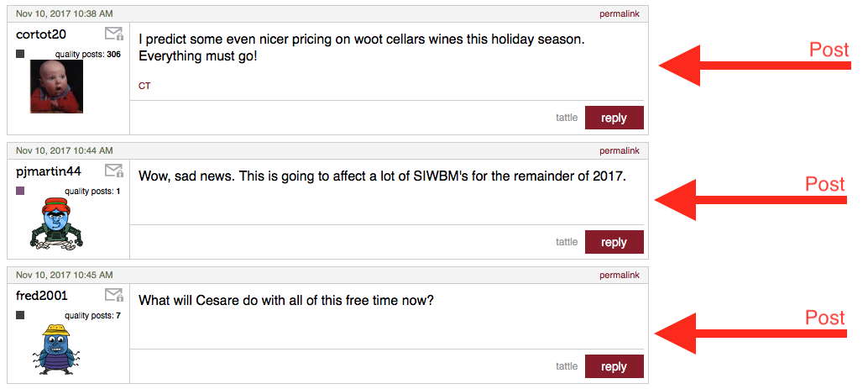Open the CT signature link

144,86
